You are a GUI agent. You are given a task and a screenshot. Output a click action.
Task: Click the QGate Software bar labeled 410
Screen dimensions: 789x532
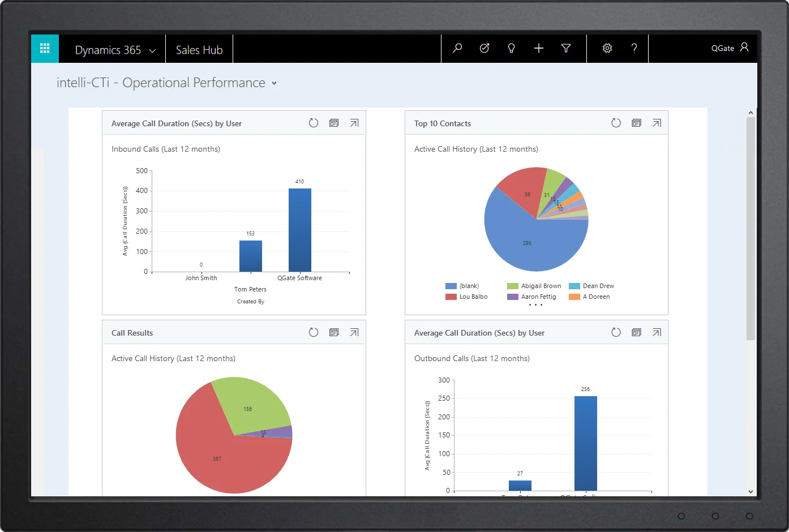300,230
